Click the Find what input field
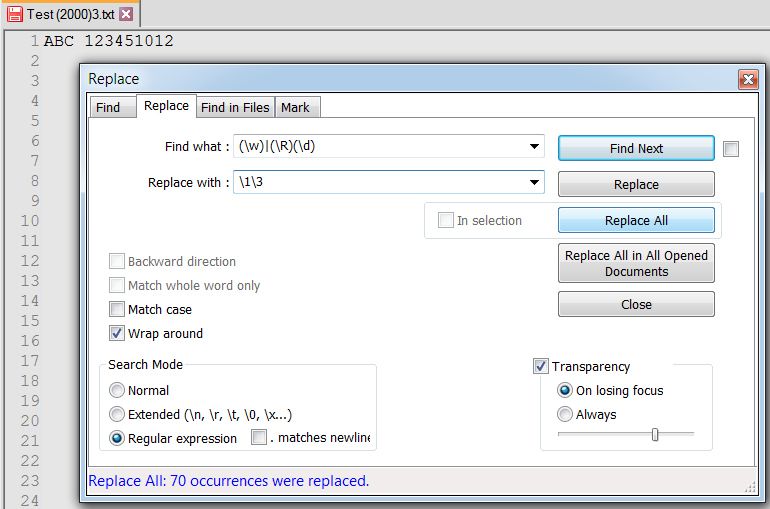 coord(380,147)
